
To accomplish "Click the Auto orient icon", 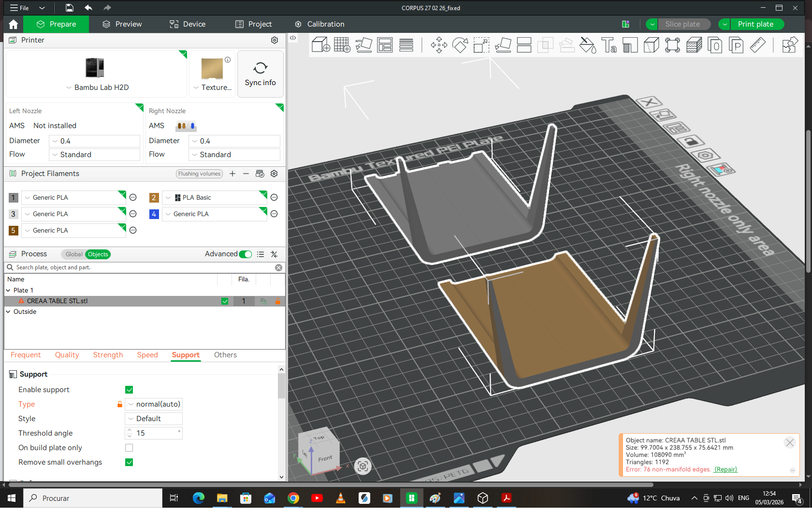I will tap(363, 45).
